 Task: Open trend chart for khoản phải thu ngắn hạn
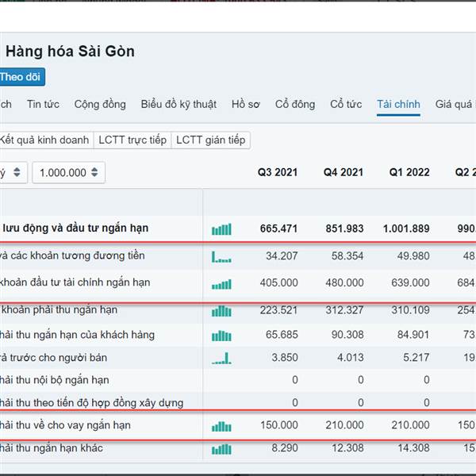[x=221, y=311]
